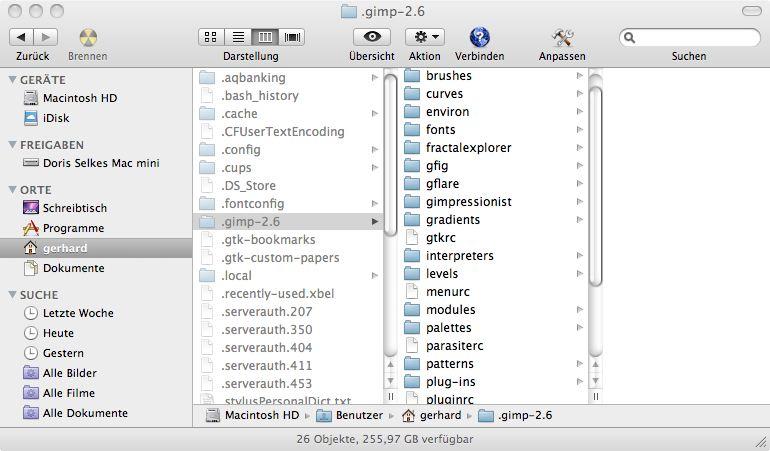The image size is (770, 451).
Task: Open Alle Bilder smart folder
Action: click(x=60, y=373)
